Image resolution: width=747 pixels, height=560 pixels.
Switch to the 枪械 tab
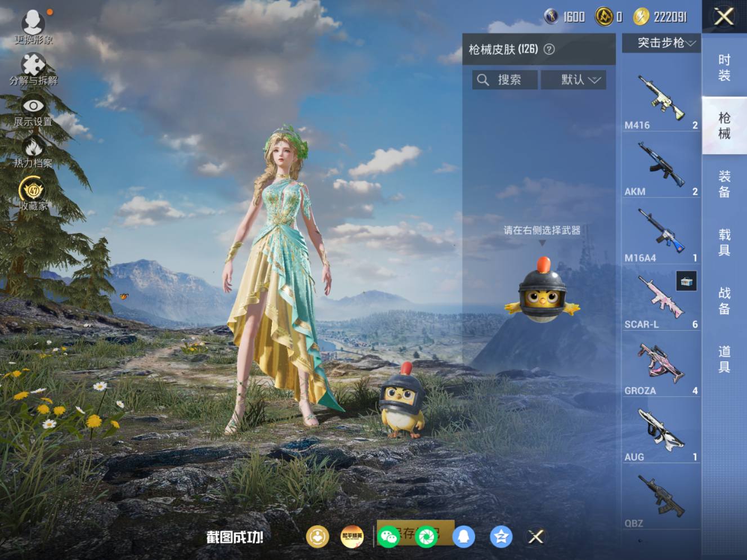(x=724, y=126)
